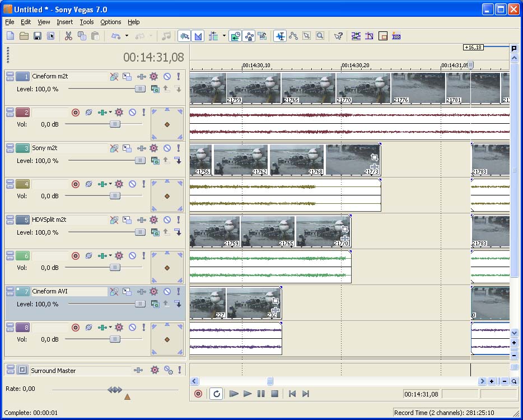Click Play From Start transport button
The width and height of the screenshot is (523, 420).
[x=234, y=394]
